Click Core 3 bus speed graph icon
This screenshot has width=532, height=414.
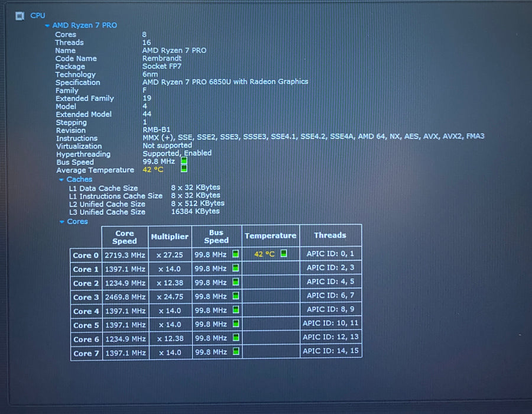(x=236, y=296)
